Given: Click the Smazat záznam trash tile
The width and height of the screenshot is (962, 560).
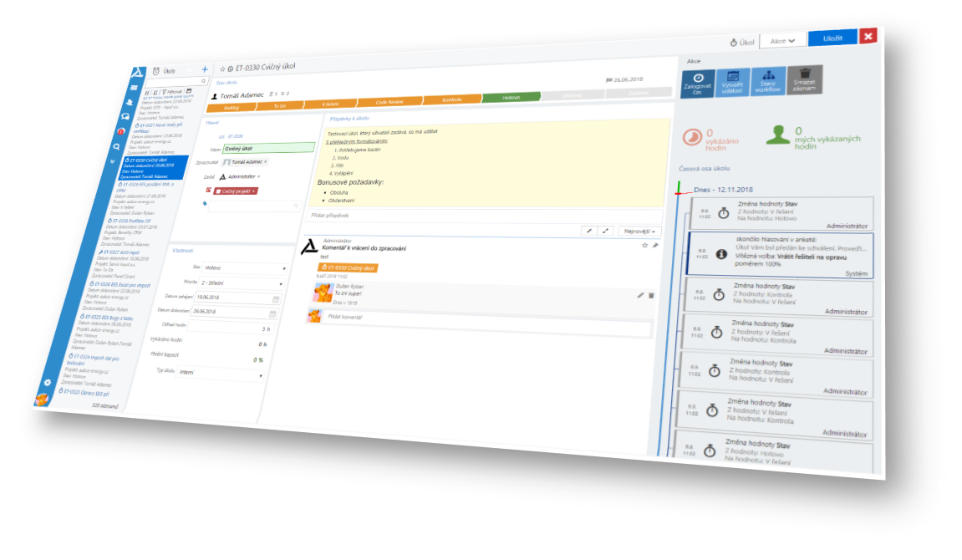Looking at the screenshot, I should [x=804, y=79].
